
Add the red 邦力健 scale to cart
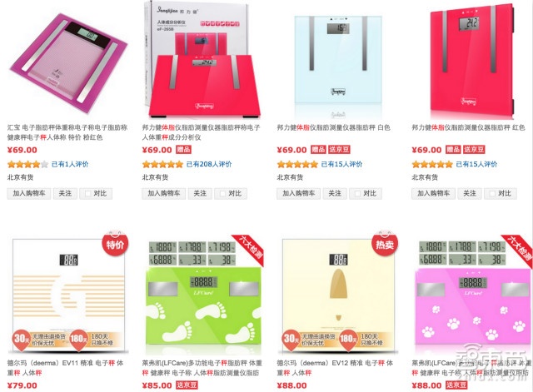(433, 194)
